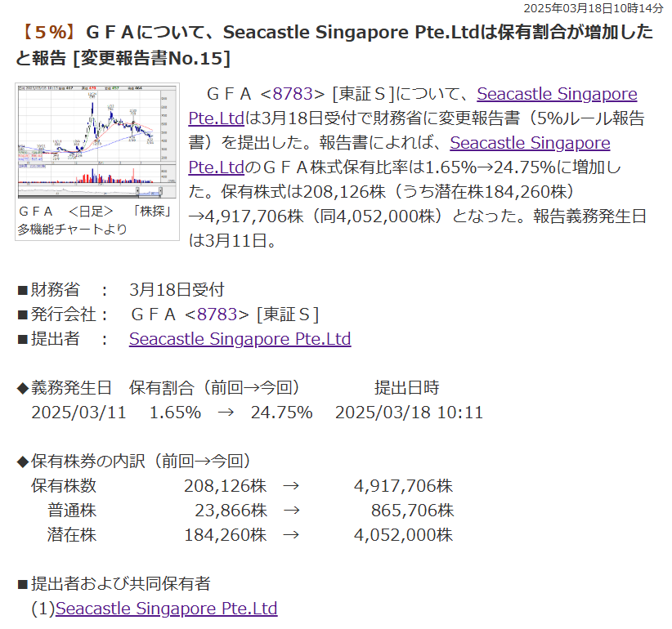Click the red 【5%】 tag in the headline
The image size is (672, 629).
[x=48, y=33]
